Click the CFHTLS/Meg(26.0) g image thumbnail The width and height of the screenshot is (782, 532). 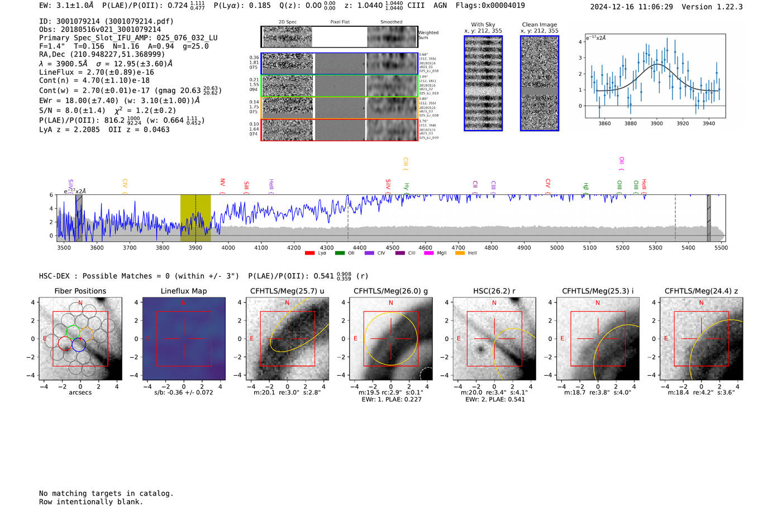click(391, 339)
